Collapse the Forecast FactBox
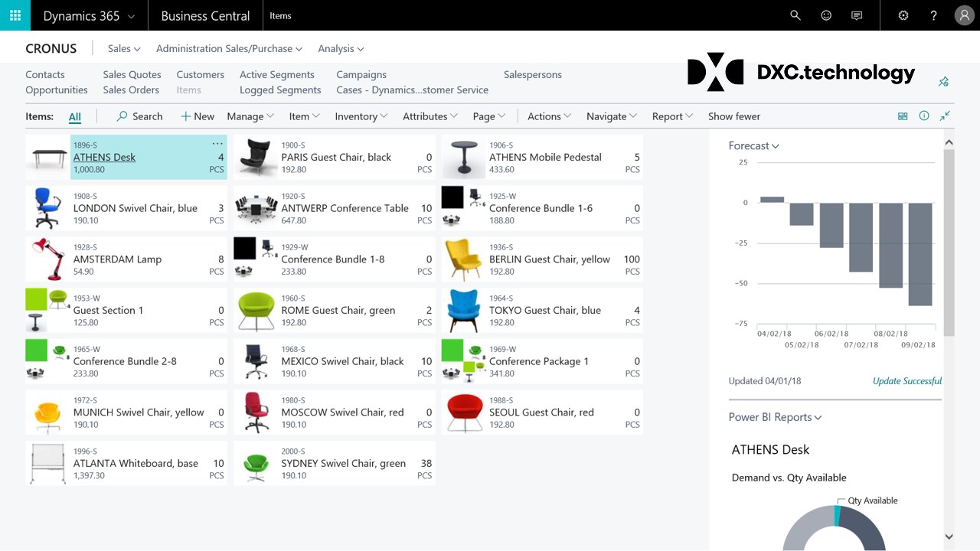 click(x=754, y=145)
